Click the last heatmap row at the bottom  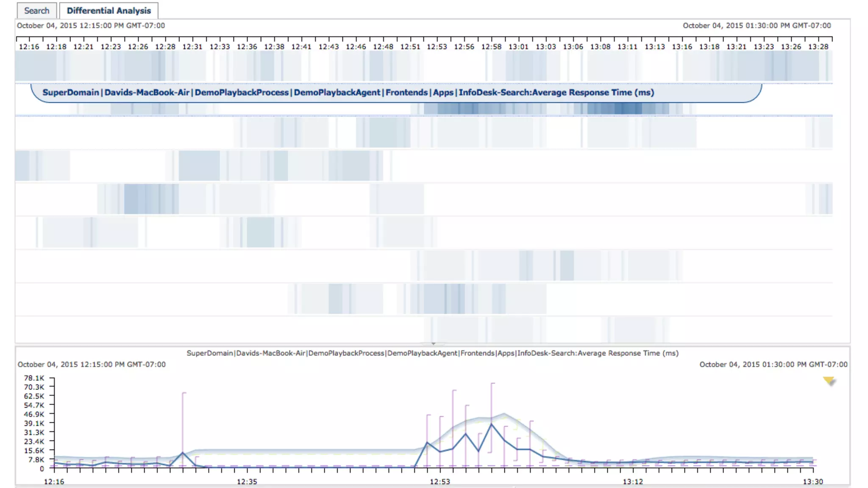424,330
